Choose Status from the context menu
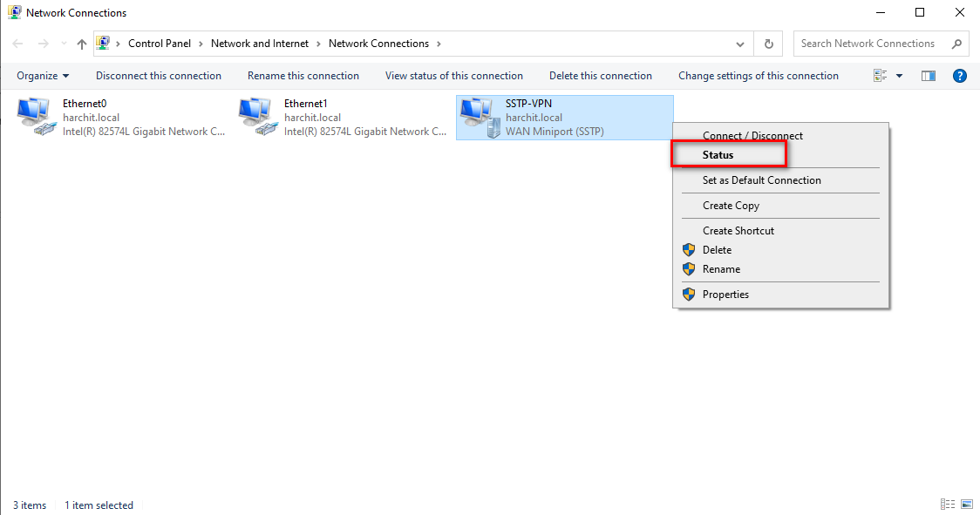Image resolution: width=980 pixels, height=515 pixels. pyautogui.click(x=718, y=155)
